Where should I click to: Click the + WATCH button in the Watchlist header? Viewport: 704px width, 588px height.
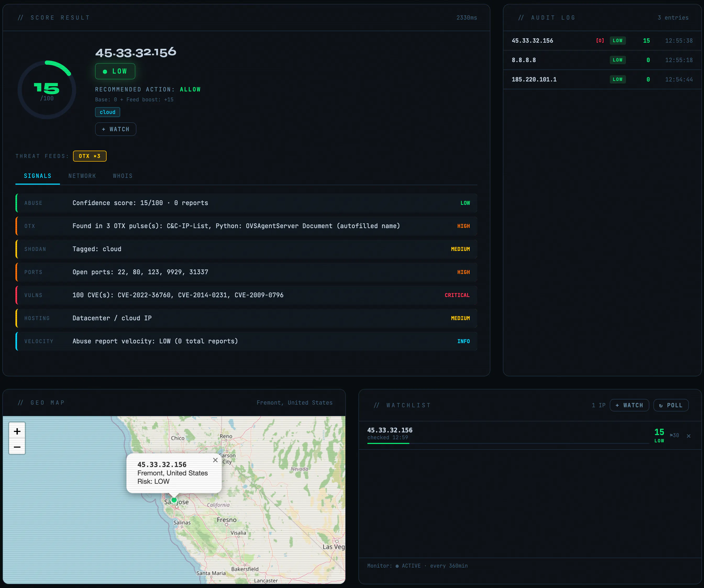coord(629,405)
